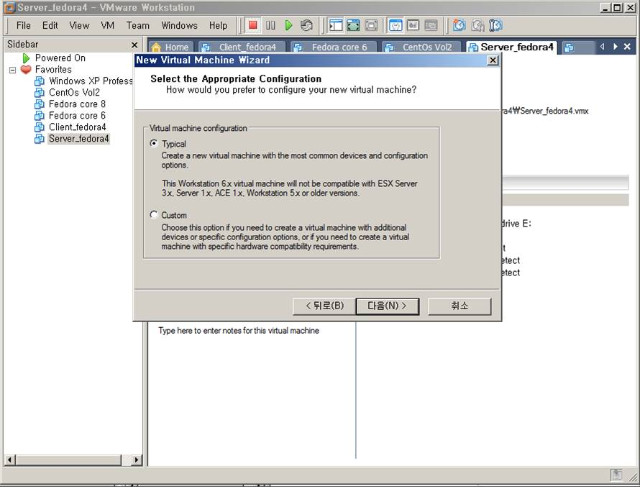This screenshot has width=640, height=487.
Task: Close the Sidebar panel with its X
Action: (134, 44)
